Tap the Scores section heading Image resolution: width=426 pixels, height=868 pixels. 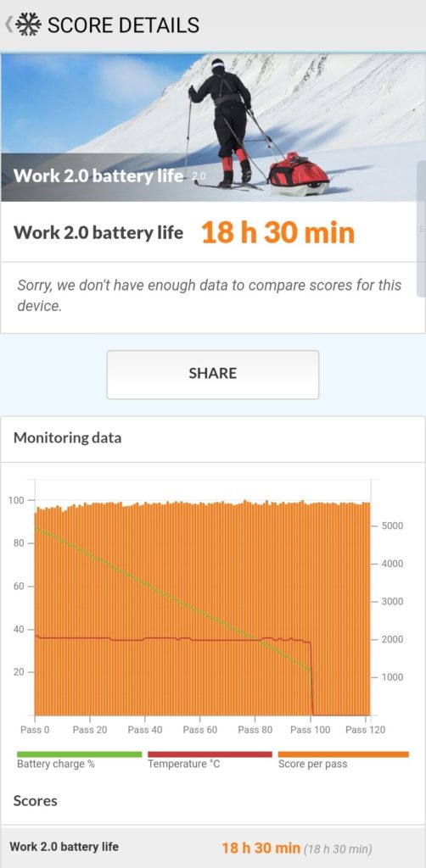coord(36,800)
